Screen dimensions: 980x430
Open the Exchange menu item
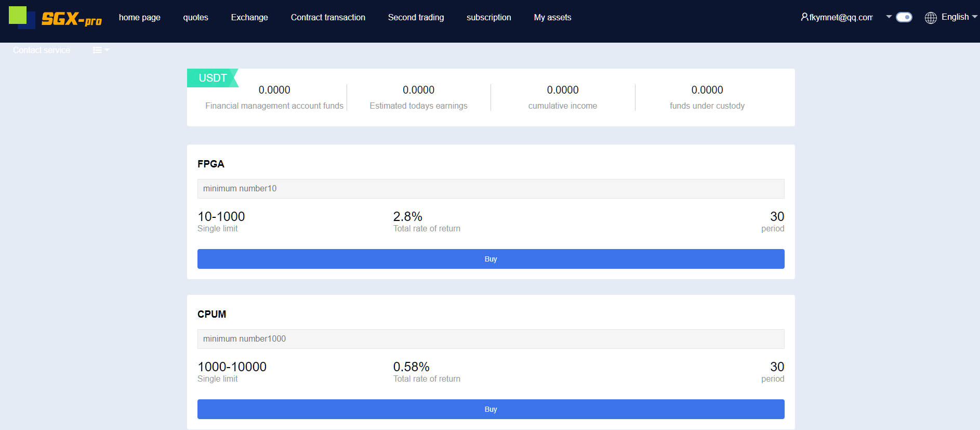(249, 18)
